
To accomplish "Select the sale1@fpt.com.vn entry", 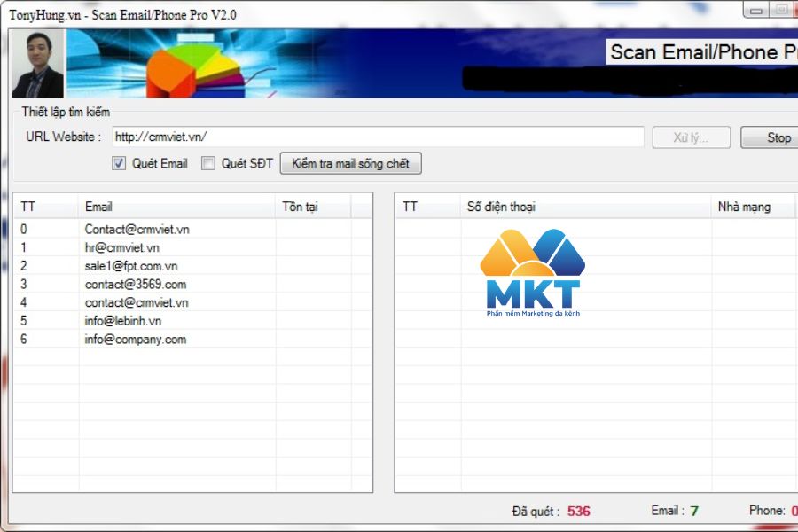I will (x=193, y=266).
